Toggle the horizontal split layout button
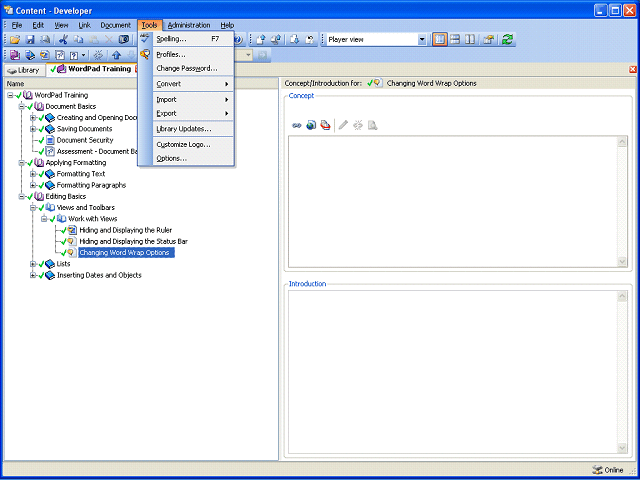Screen dimensions: 640x480 [x=455, y=40]
